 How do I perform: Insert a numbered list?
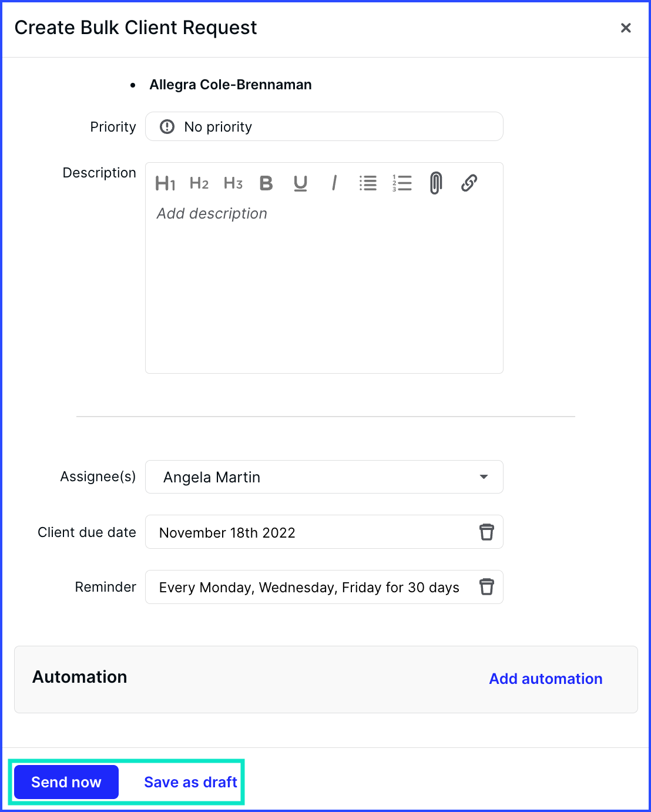click(402, 183)
